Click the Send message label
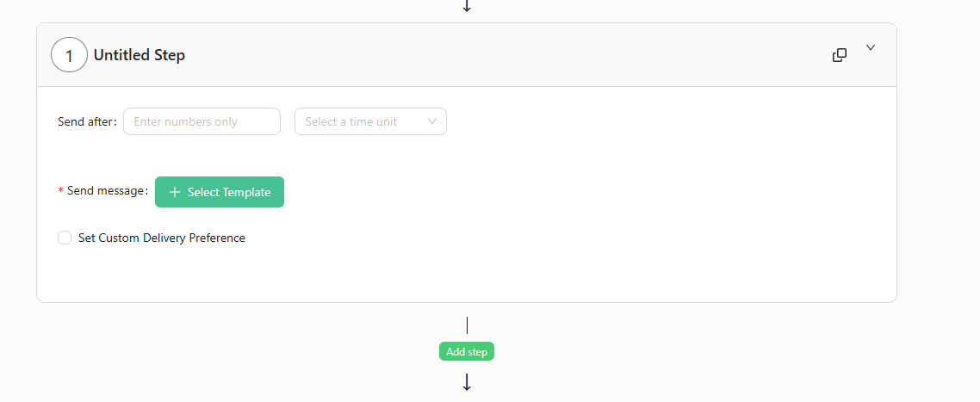 [x=107, y=191]
